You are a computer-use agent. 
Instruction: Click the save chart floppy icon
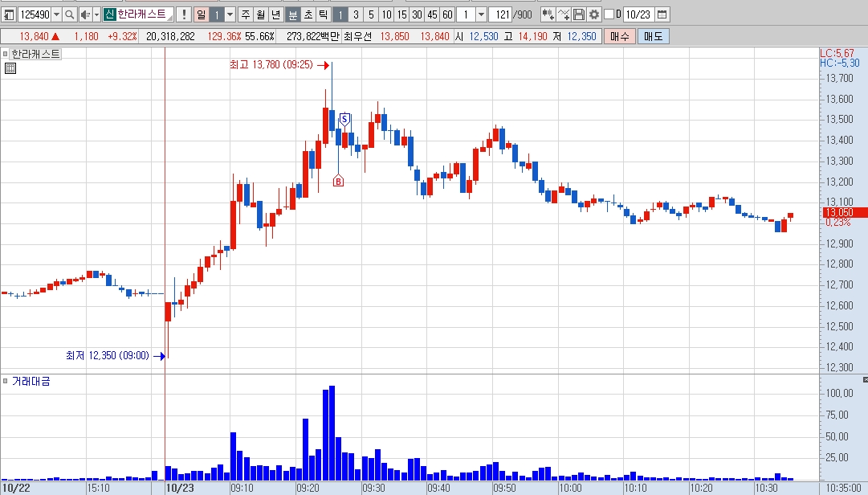click(x=578, y=14)
